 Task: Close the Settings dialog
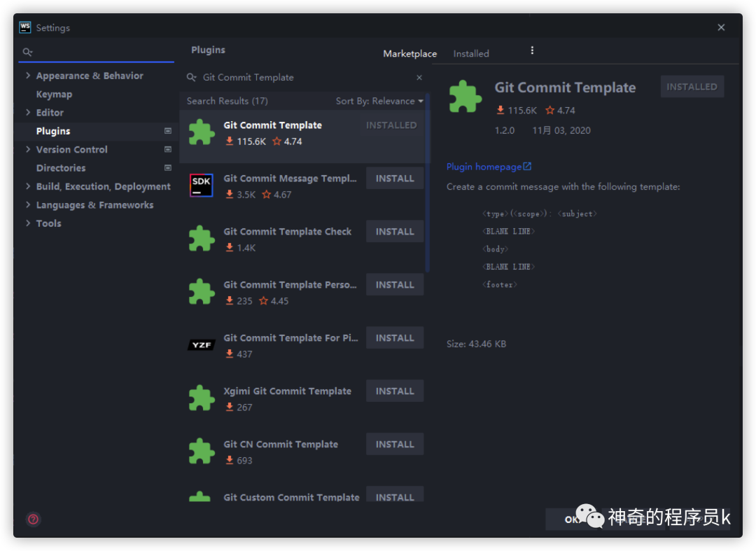721,27
